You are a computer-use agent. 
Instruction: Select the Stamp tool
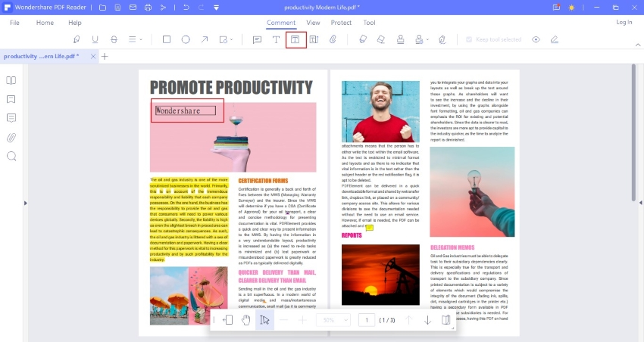[401, 39]
